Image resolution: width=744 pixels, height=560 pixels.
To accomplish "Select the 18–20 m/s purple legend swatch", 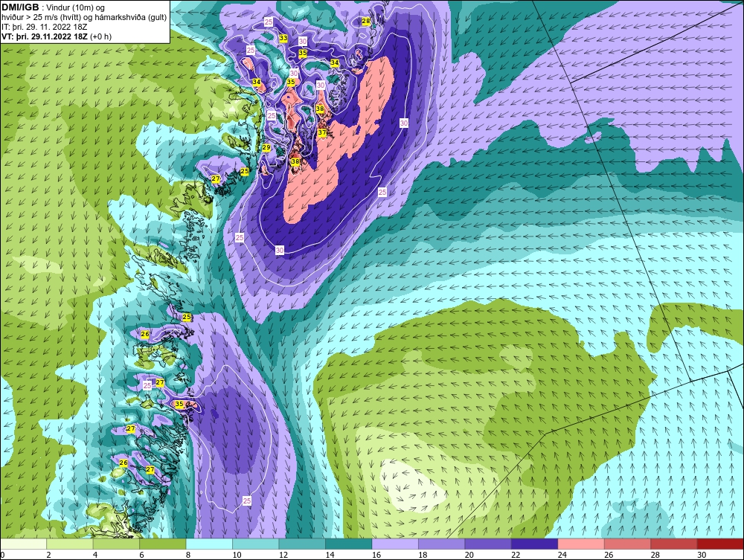I will click(x=442, y=544).
